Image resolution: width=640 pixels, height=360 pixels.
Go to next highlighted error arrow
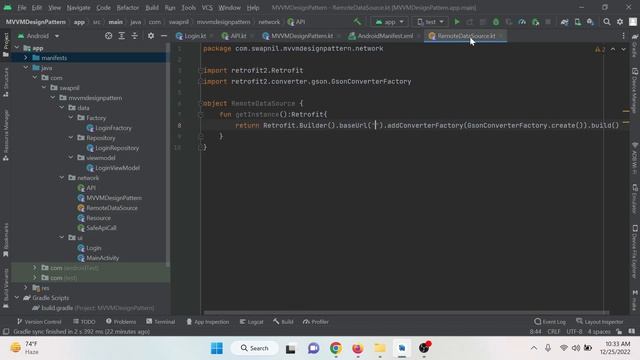coord(623,49)
